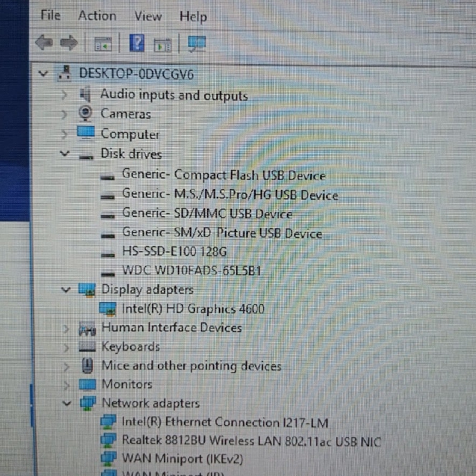Click the Cameras webcam icon
476x476 pixels.
pos(85,113)
